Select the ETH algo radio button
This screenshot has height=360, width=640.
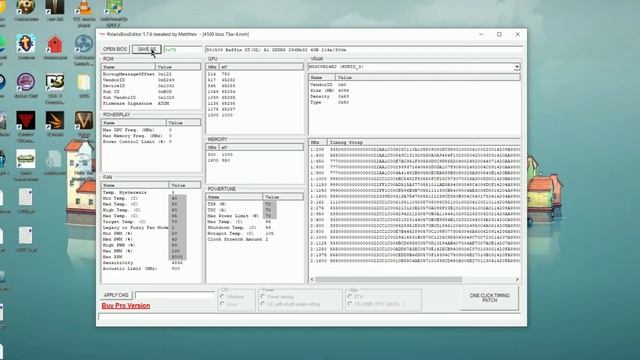tap(350, 296)
